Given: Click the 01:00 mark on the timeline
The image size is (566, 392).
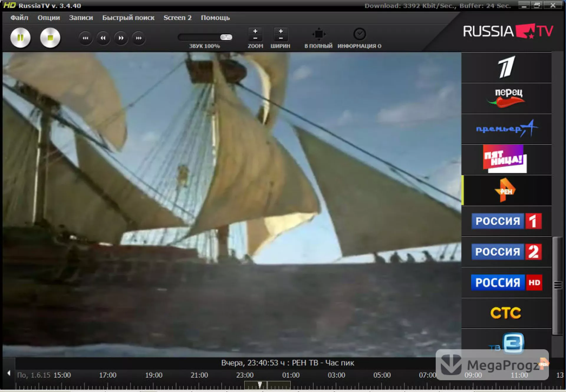Looking at the screenshot, I should pos(291,375).
